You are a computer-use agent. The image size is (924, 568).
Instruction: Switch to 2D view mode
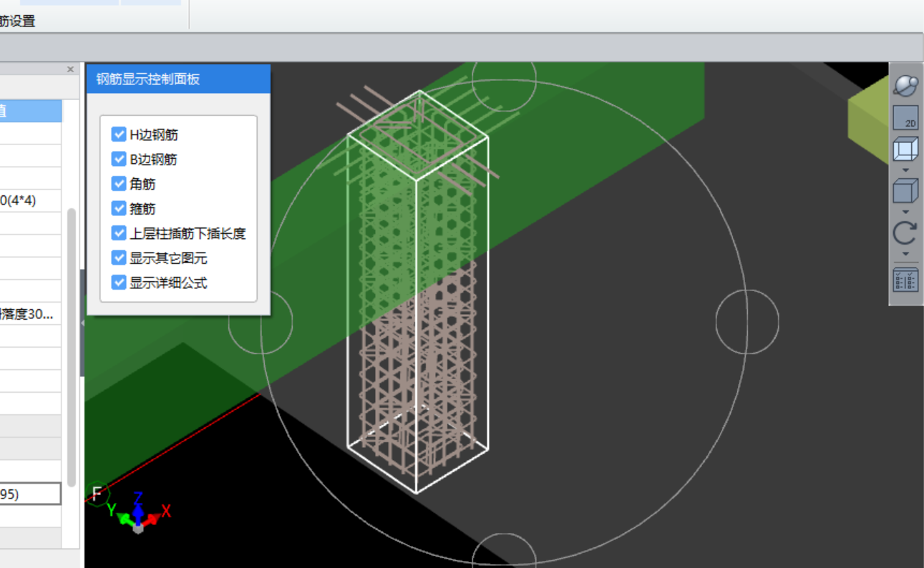point(905,118)
